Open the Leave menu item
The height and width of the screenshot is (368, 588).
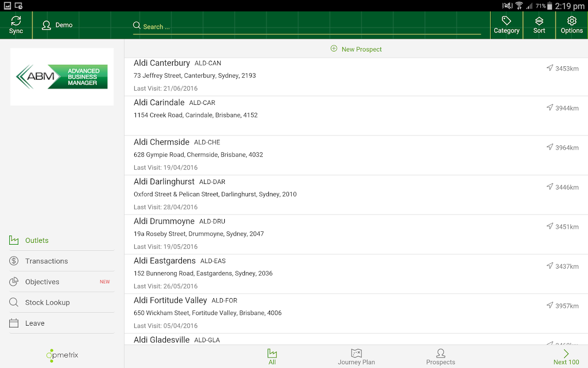point(62,323)
